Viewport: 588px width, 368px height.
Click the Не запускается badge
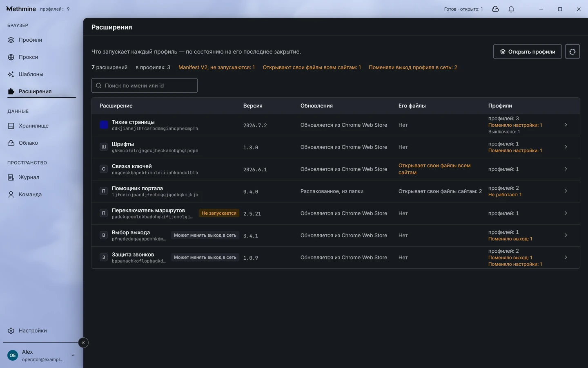coord(219,213)
